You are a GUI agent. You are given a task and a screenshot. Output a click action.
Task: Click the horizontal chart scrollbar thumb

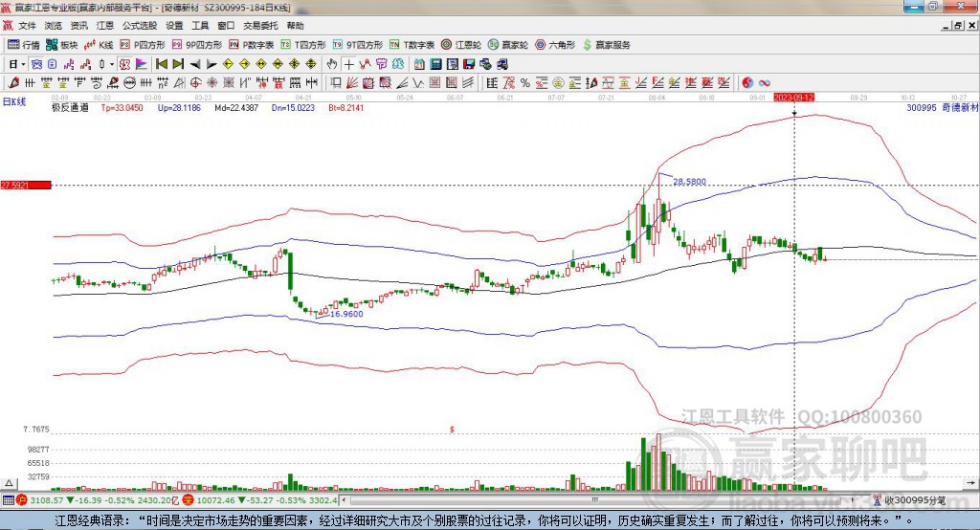[x=594, y=500]
